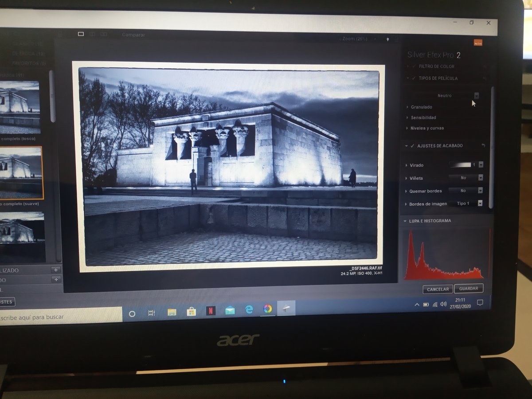Switch to split preview view icon
The height and width of the screenshot is (399, 532).
pos(92,34)
